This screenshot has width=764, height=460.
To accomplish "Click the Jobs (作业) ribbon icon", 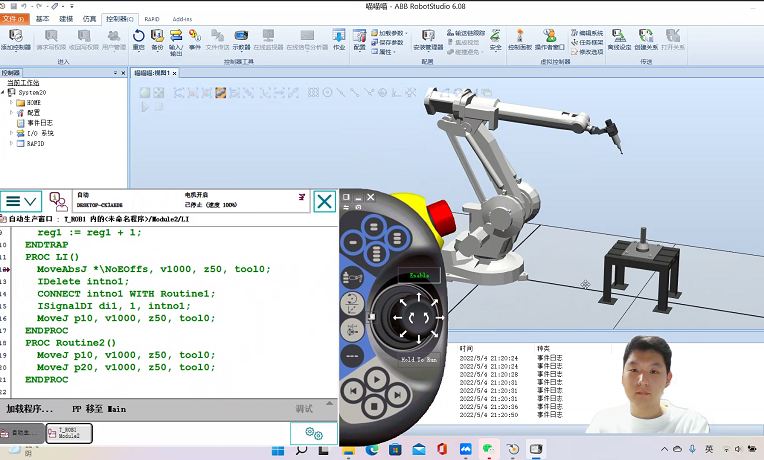I will click(339, 39).
